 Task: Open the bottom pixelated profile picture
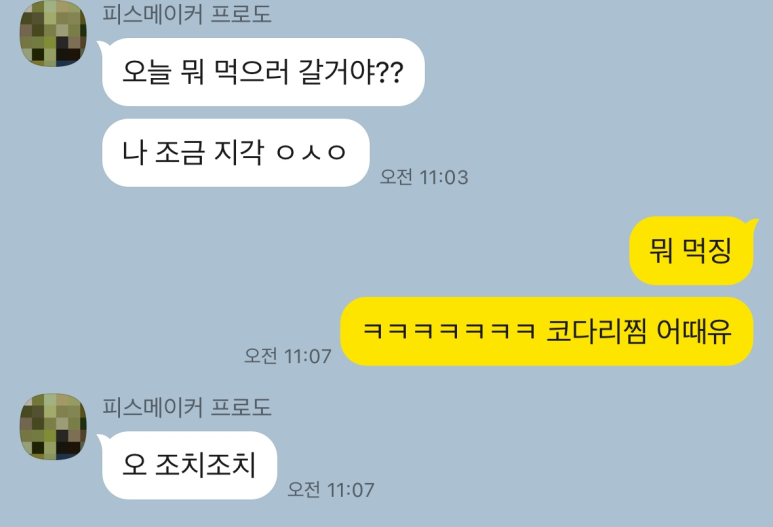53,426
